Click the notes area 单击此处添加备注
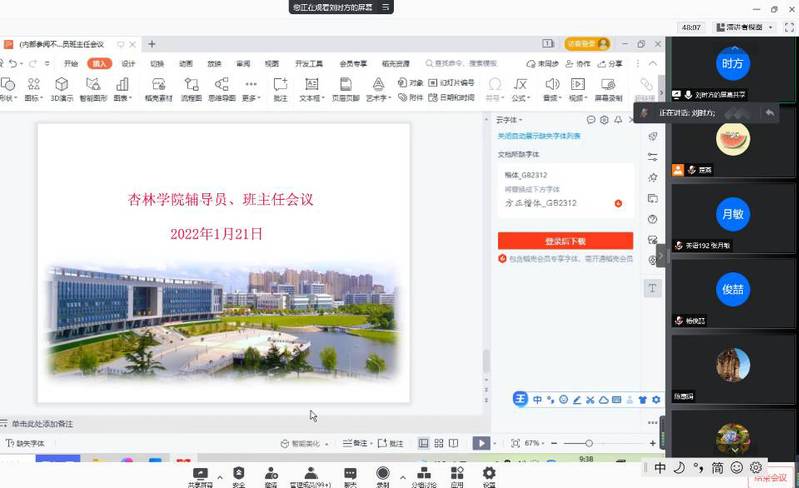Screen dimensions: 799x488 click(x=42, y=424)
